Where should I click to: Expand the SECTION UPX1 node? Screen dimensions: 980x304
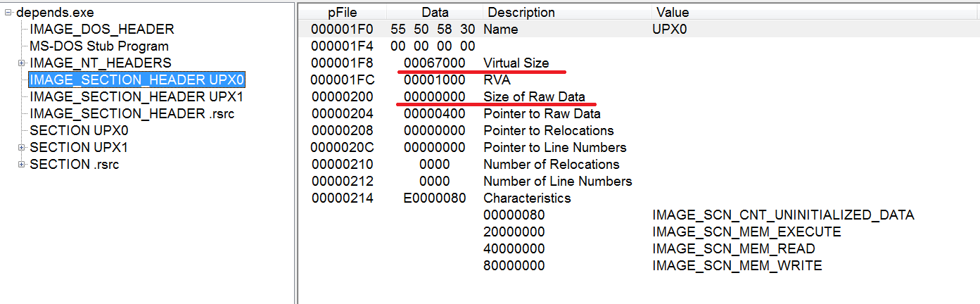pos(22,148)
